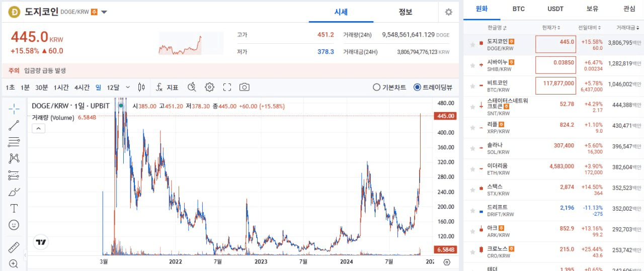Select the zoom-in magnifier tool
The image size is (644, 271).
coord(14,263)
